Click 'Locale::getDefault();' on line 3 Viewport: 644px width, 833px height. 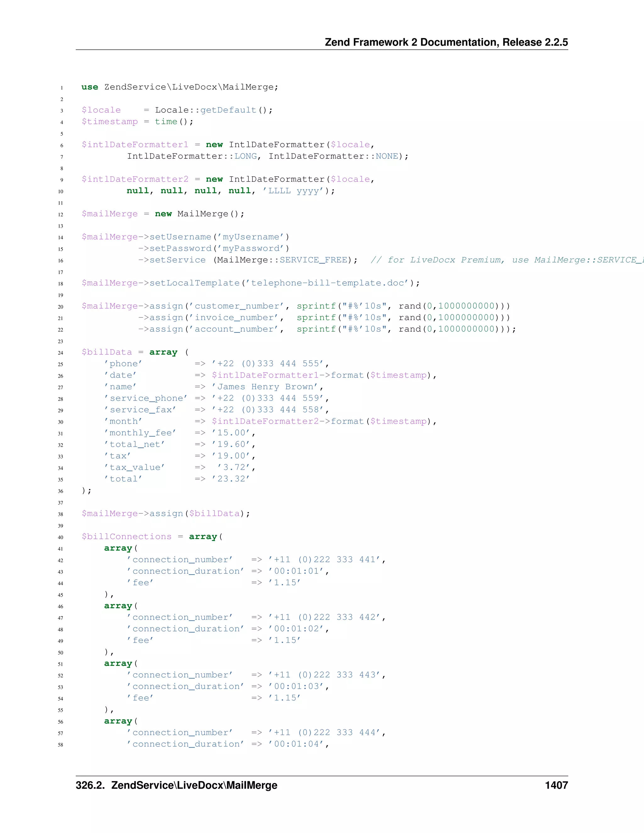(214, 110)
